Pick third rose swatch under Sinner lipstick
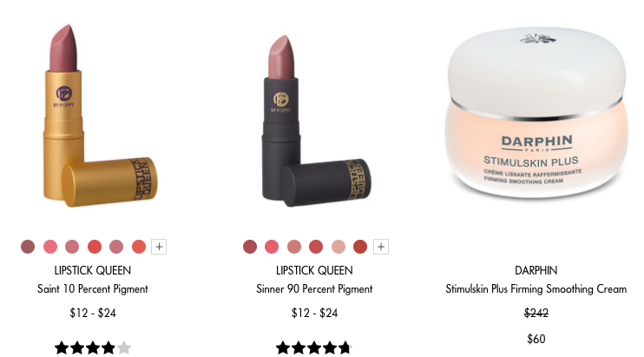644x357 pixels. 294,247
